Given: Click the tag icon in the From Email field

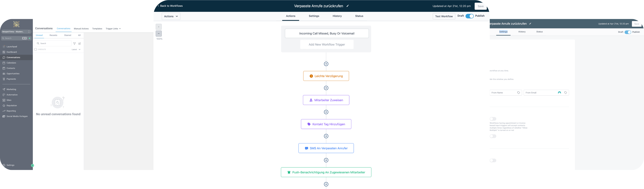Looking at the screenshot, I should click(565, 93).
